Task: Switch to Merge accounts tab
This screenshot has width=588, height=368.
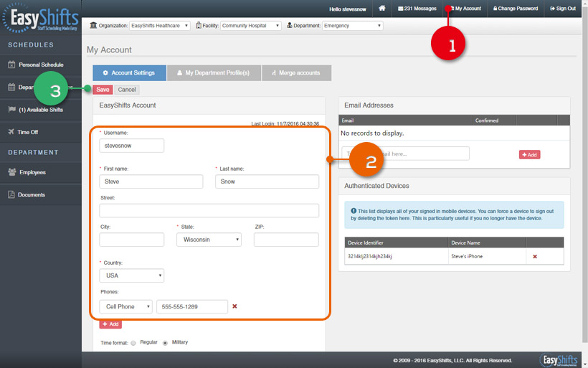Action: (297, 72)
